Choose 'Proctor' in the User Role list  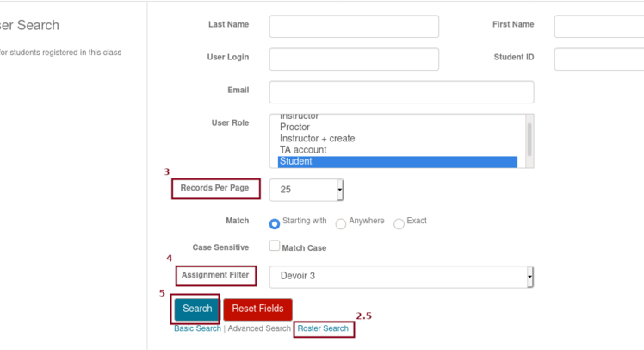(x=294, y=127)
